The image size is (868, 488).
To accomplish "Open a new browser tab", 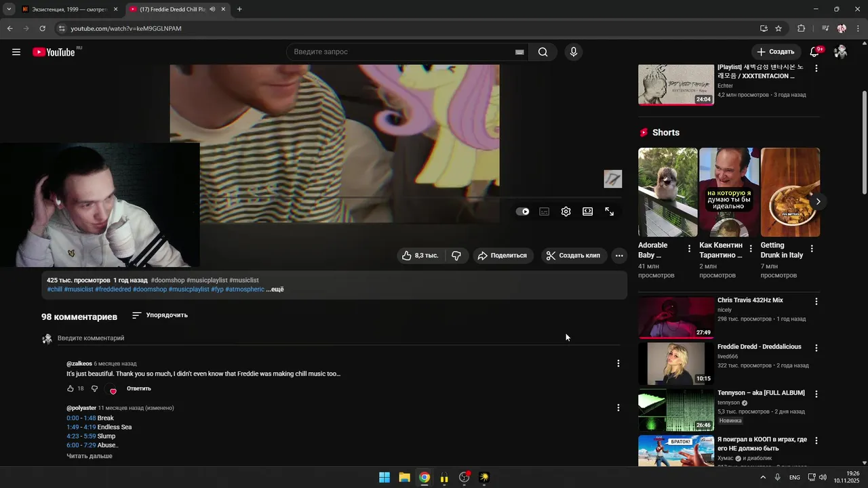I will (x=239, y=9).
